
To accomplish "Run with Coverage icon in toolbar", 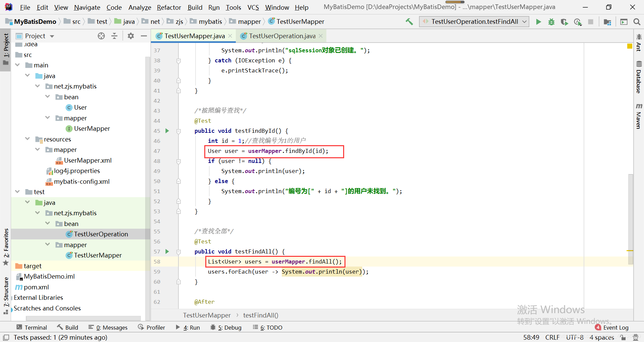I will coord(565,22).
